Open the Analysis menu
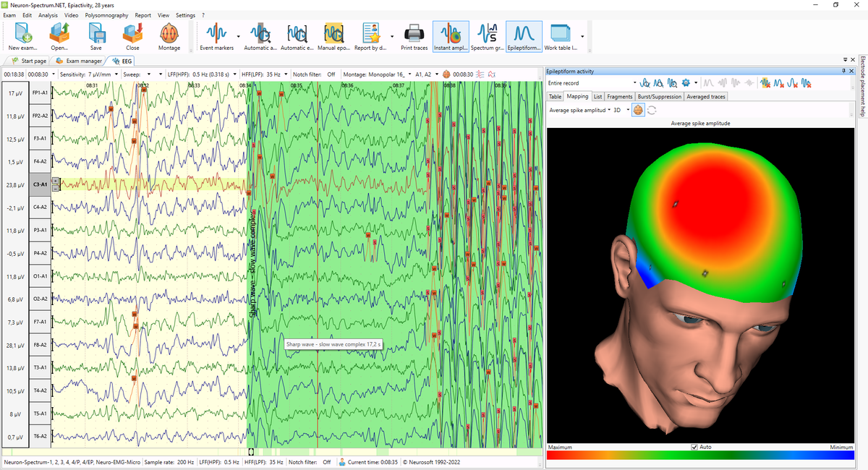Viewport: 868px width, 470px height. pos(48,15)
